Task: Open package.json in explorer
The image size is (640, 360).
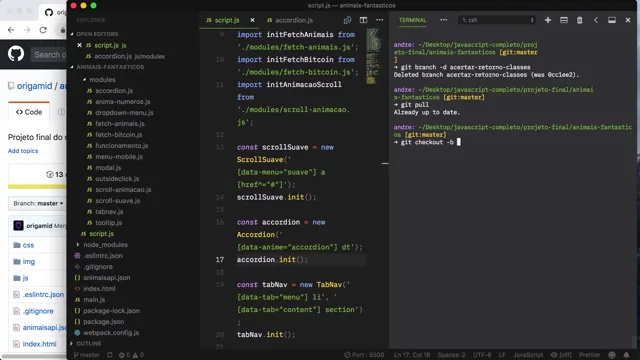Action: [103, 322]
